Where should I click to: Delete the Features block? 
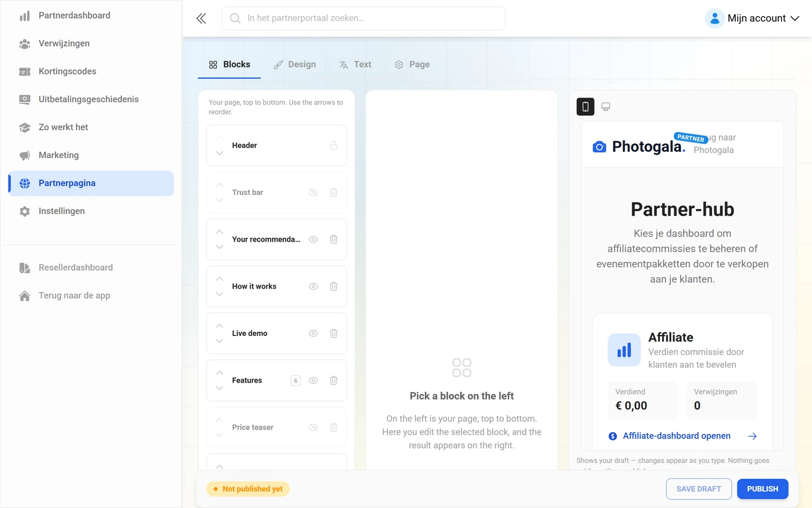(x=334, y=380)
